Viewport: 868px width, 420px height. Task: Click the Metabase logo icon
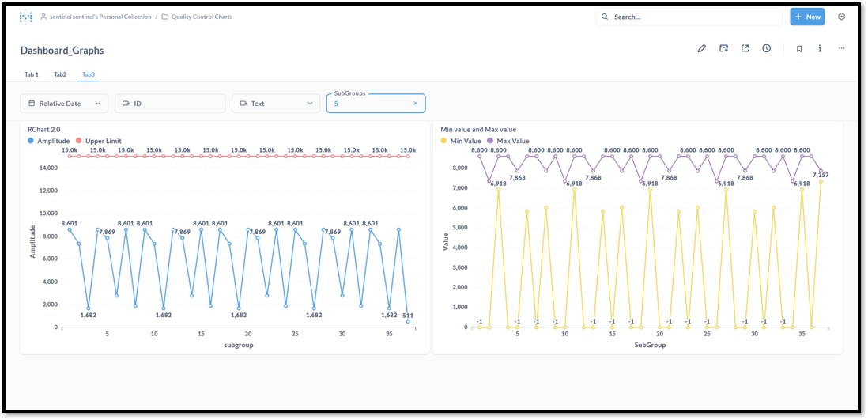coord(25,17)
